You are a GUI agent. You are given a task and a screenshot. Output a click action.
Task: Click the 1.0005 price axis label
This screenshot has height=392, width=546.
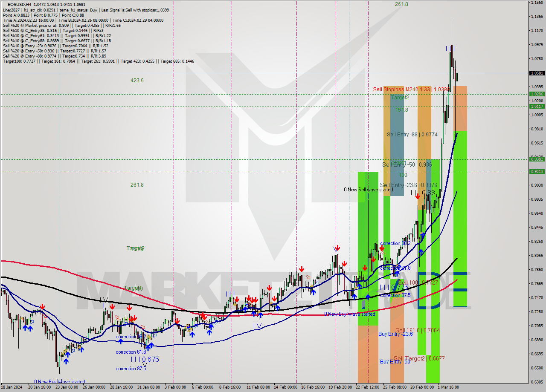[537, 115]
